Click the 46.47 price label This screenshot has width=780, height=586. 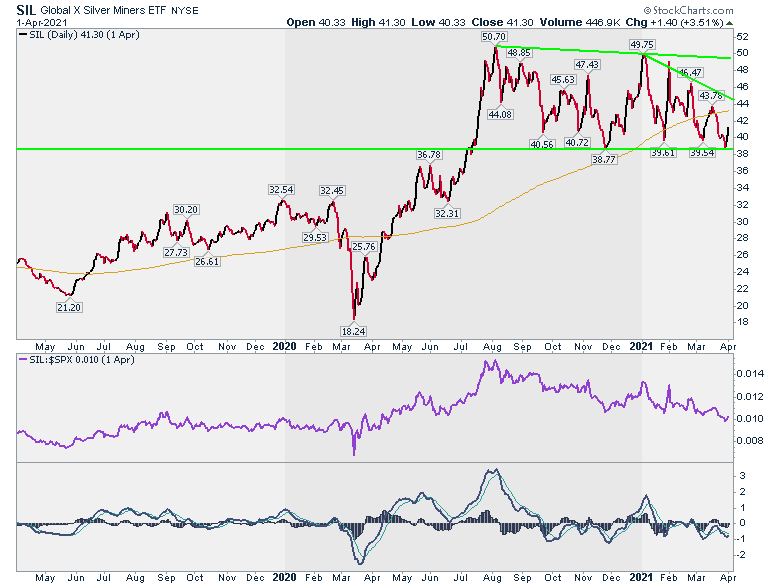[690, 73]
